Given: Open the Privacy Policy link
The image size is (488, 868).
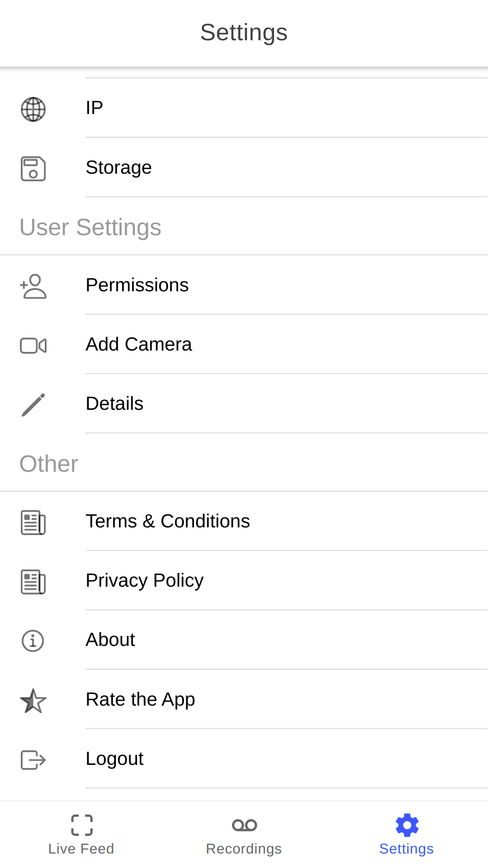Looking at the screenshot, I should pyautogui.click(x=145, y=580).
